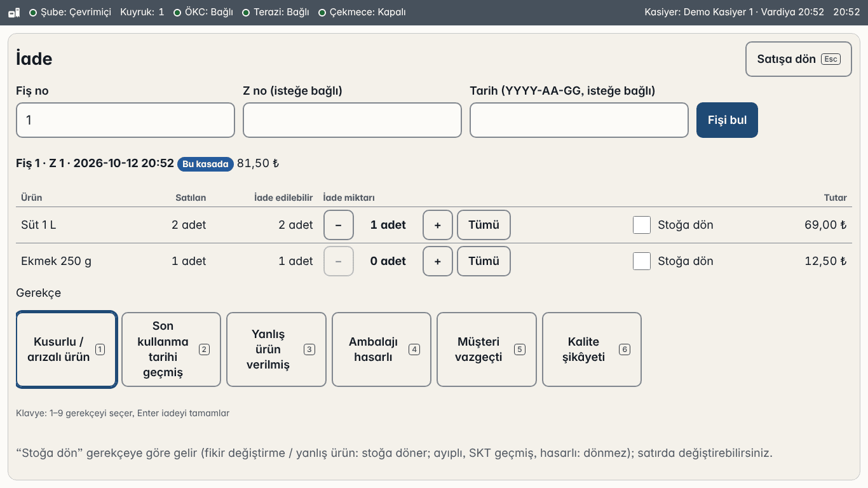
Task: Click Tümü for Ekmek 250 g row
Action: (x=484, y=261)
